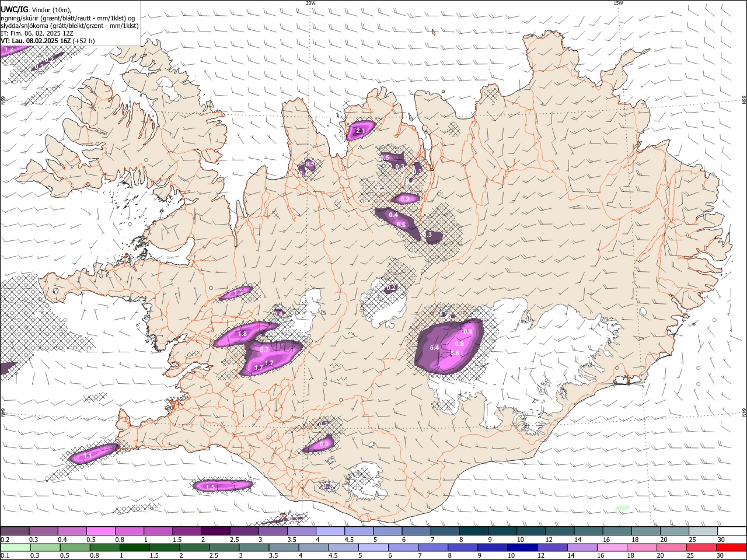
Task: Click the red-pink 25–30 swatch in lower legend
Action: (x=701, y=547)
